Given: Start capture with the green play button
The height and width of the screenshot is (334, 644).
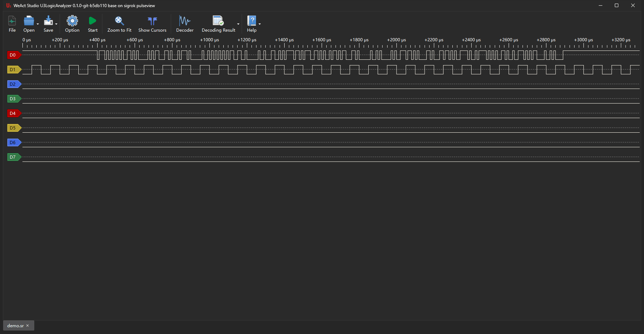Looking at the screenshot, I should 93,21.
